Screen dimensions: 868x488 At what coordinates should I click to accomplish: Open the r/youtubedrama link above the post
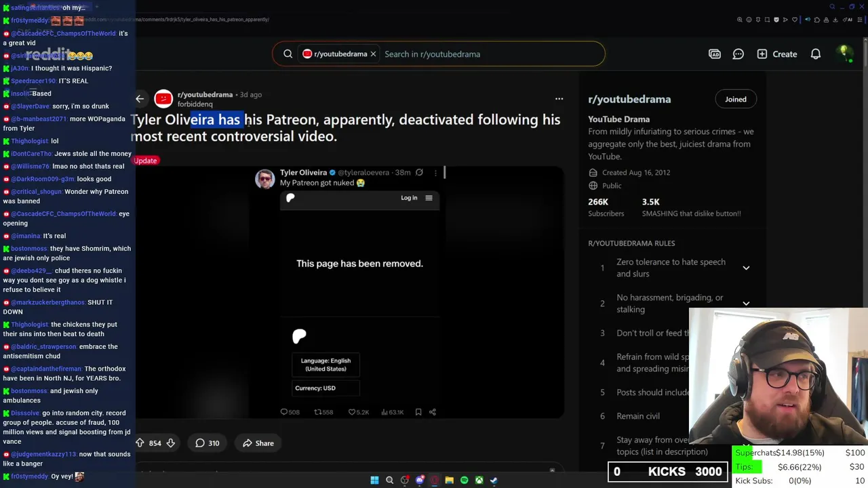point(205,95)
